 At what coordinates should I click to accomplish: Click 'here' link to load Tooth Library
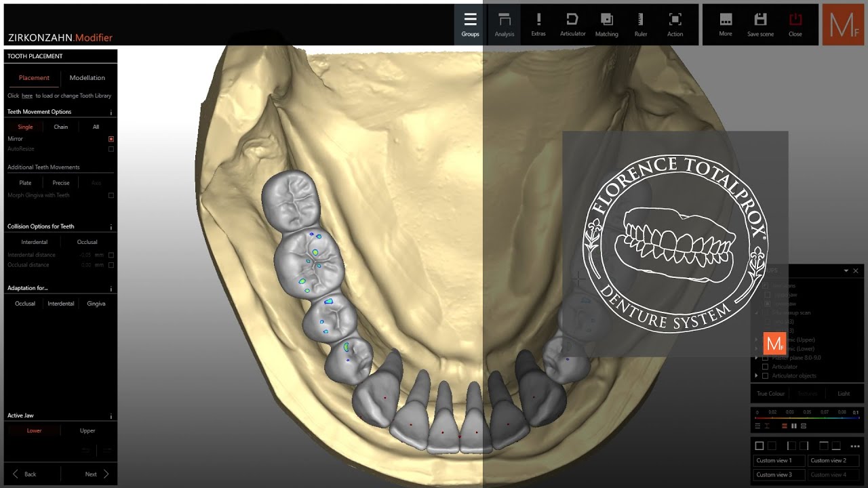pyautogui.click(x=27, y=96)
